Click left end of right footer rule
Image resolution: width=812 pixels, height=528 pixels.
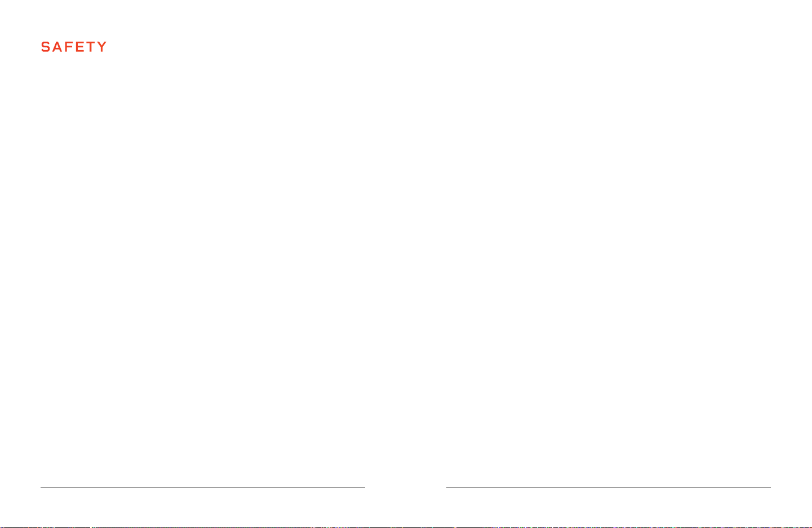click(x=448, y=487)
